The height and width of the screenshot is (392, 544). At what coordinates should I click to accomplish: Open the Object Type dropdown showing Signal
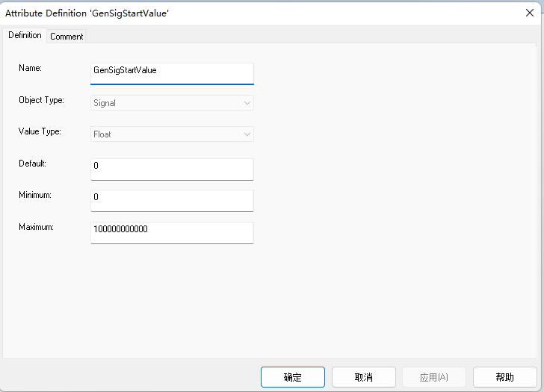[x=172, y=103]
